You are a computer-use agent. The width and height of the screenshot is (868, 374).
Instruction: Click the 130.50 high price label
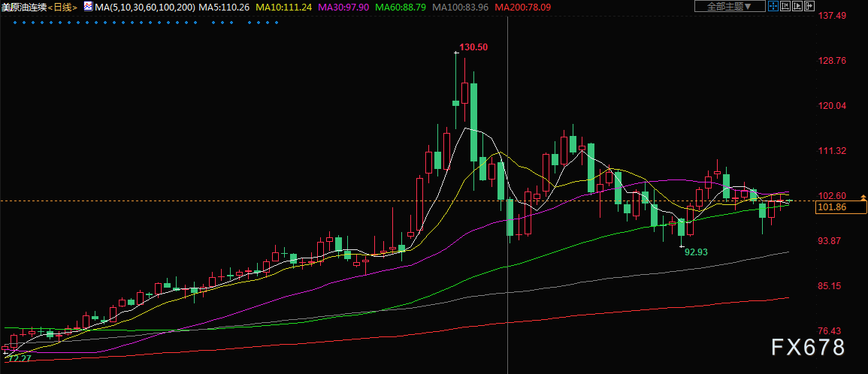[474, 47]
